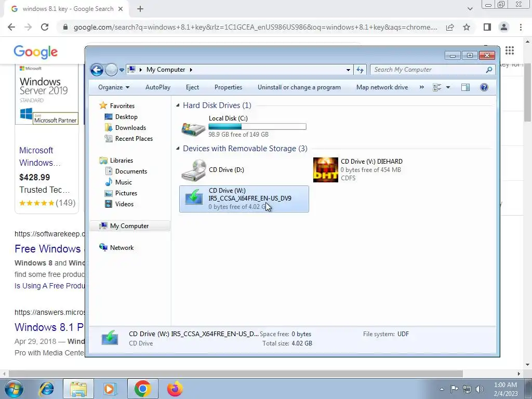Select Map network drive

coord(382,87)
